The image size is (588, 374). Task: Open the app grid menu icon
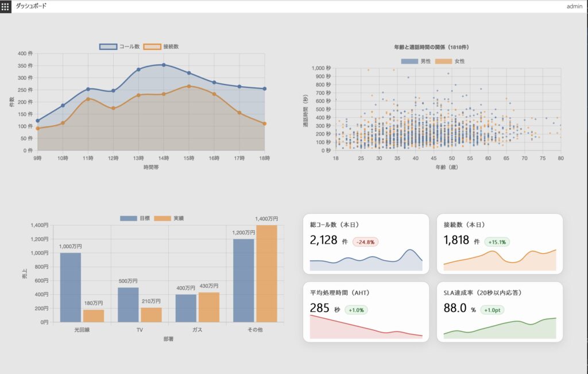pyautogui.click(x=6, y=6)
